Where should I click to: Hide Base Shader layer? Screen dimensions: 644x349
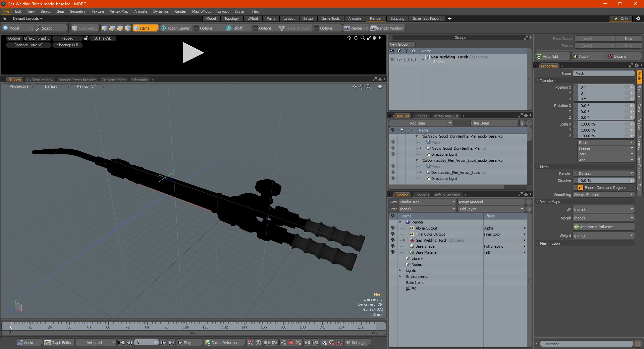coord(392,246)
